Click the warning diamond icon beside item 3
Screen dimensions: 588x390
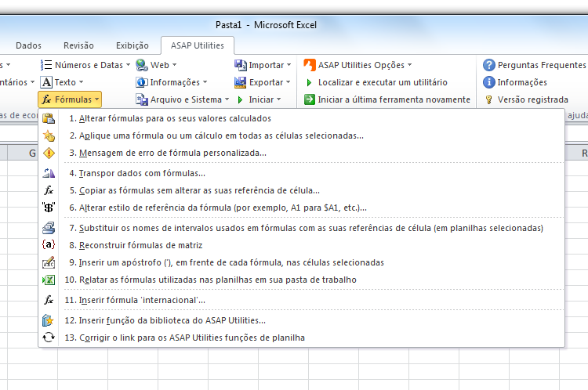coord(49,153)
